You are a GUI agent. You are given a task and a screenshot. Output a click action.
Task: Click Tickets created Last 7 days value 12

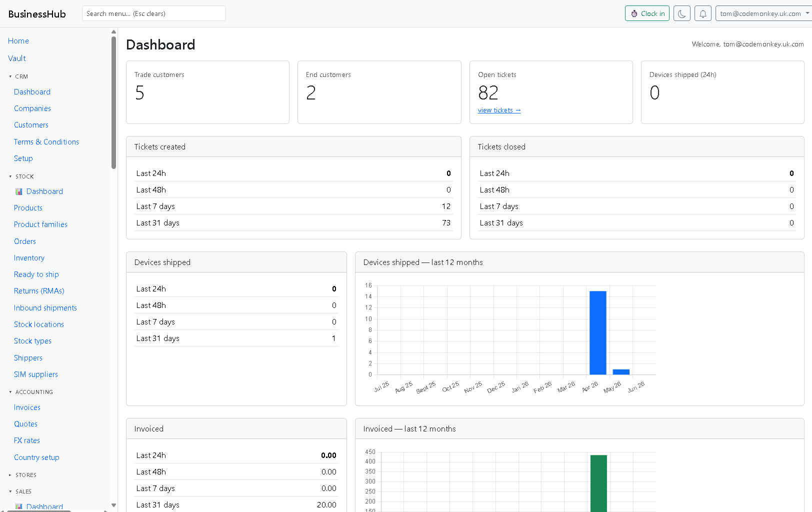click(x=446, y=206)
